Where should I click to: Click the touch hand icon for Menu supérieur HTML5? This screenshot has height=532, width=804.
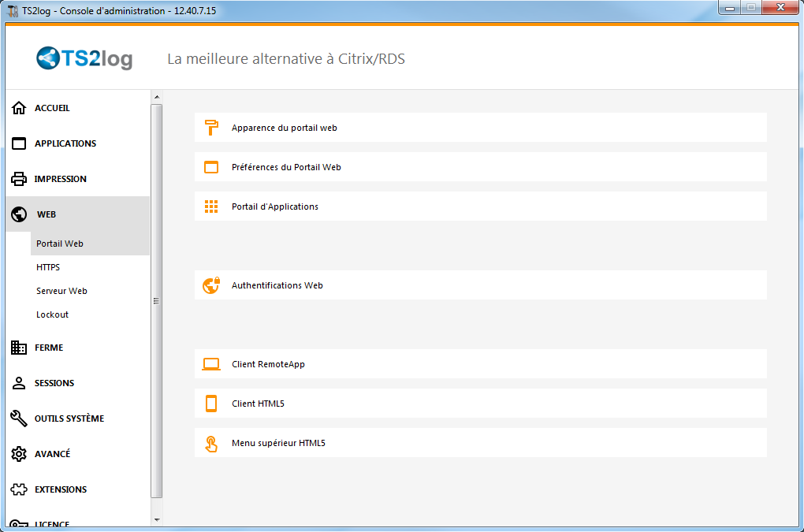coord(211,443)
